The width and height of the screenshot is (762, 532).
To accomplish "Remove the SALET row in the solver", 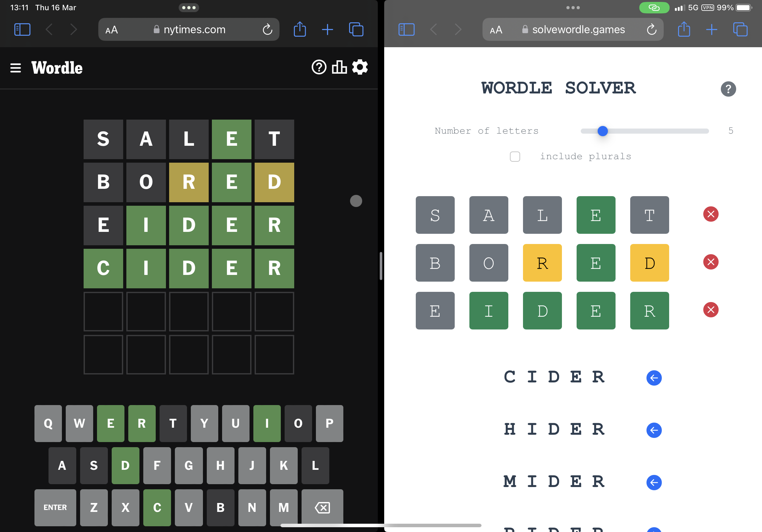I will coord(711,214).
